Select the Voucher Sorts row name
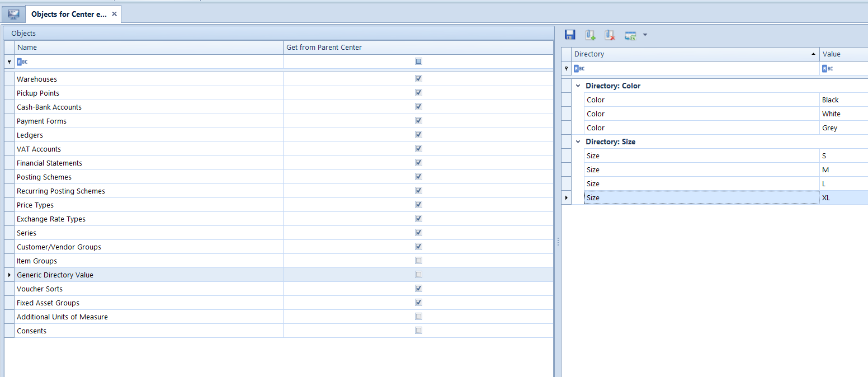The width and height of the screenshot is (868, 377). pos(40,289)
